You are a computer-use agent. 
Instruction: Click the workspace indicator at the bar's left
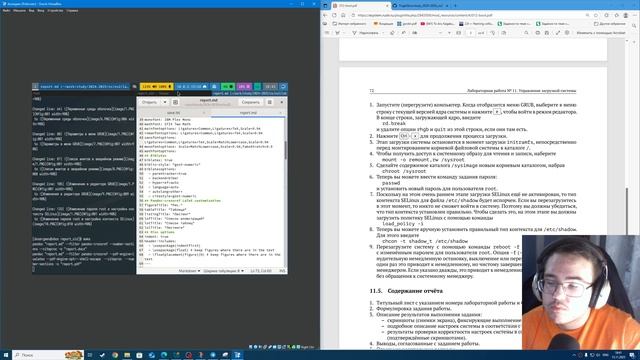tap(36, 87)
